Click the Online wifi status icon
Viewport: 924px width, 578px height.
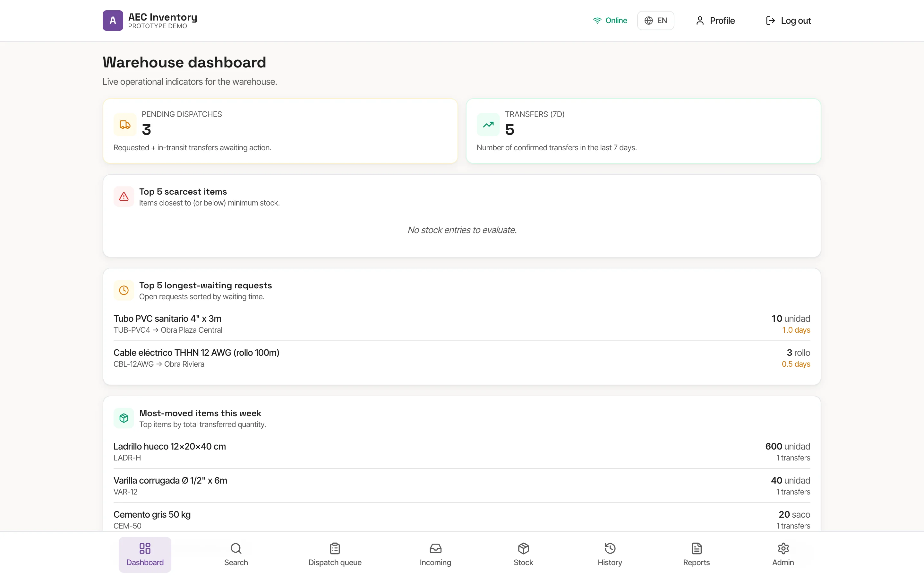pyautogui.click(x=597, y=20)
